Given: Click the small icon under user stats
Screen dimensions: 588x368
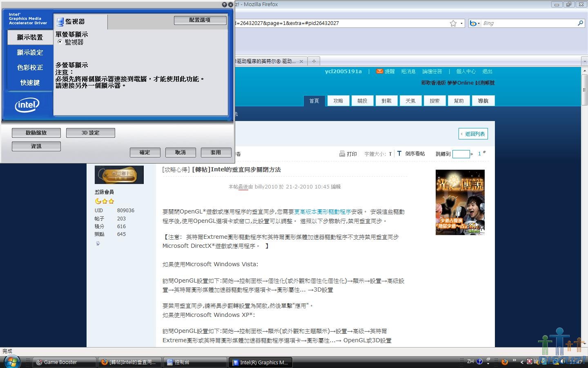Looking at the screenshot, I should (98, 243).
